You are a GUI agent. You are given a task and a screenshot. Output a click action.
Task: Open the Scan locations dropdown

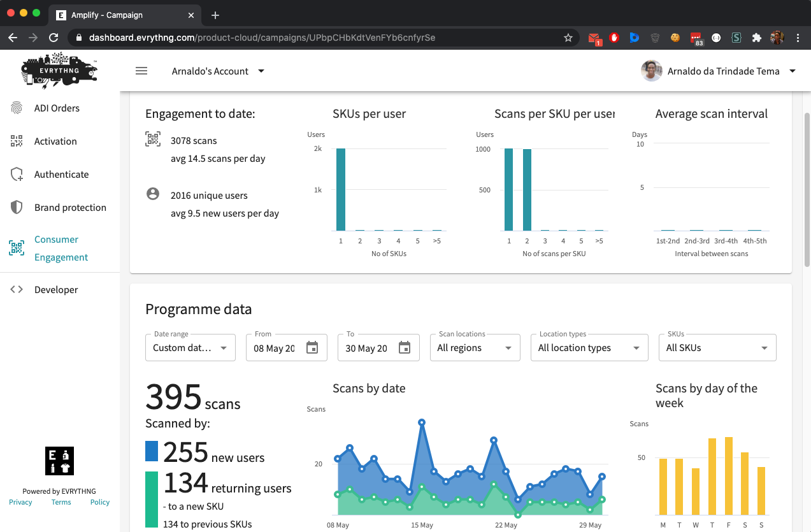475,347
